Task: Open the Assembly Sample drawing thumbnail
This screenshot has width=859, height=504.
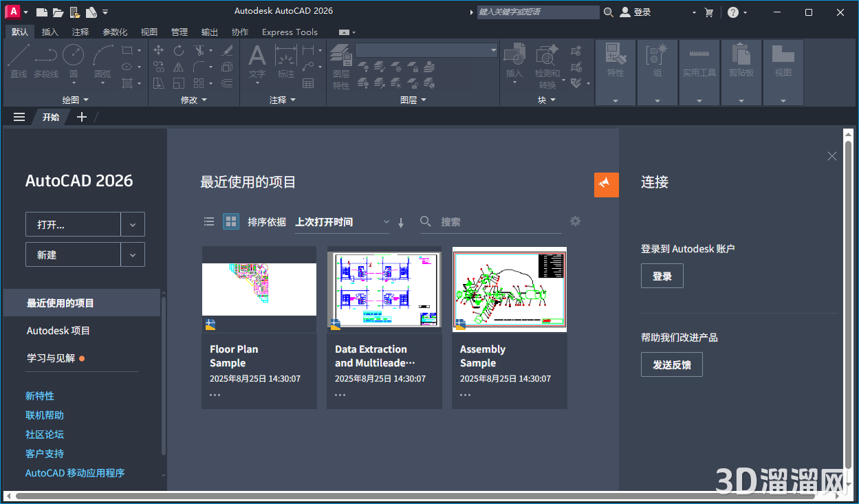Action: pyautogui.click(x=509, y=289)
